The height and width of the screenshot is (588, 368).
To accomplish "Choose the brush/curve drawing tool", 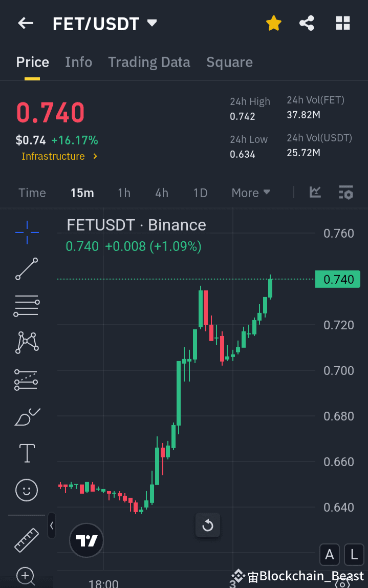I will point(27,416).
